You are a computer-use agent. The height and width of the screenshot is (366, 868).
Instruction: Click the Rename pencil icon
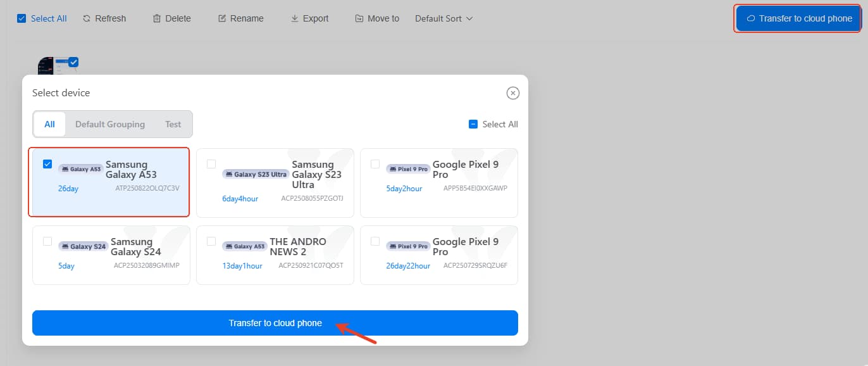pos(222,18)
